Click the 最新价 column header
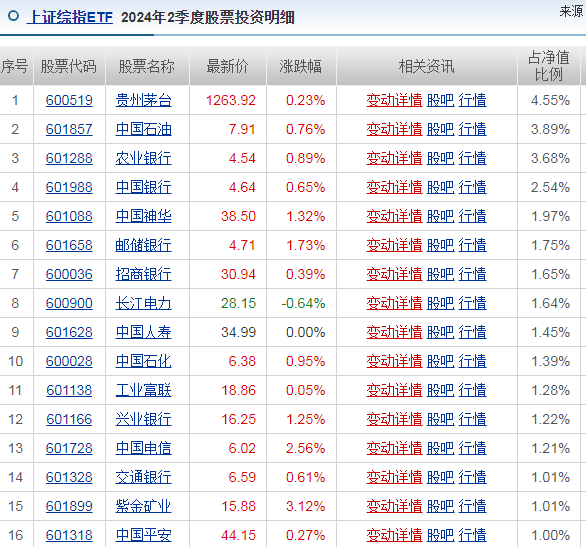 pos(227,67)
